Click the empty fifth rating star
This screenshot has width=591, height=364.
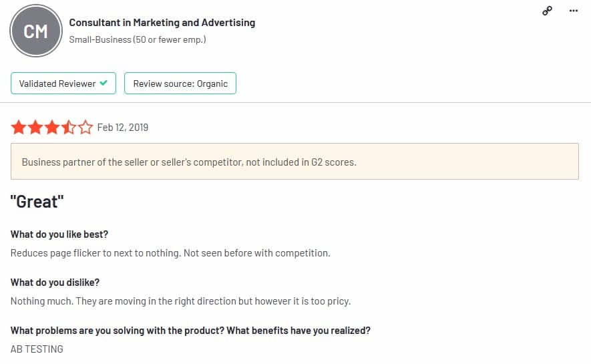85,128
